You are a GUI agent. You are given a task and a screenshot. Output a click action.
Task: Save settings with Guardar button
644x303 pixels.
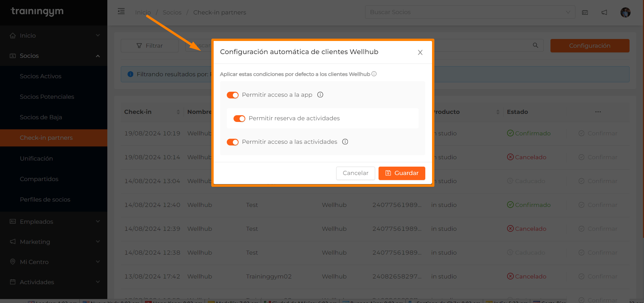click(x=402, y=173)
